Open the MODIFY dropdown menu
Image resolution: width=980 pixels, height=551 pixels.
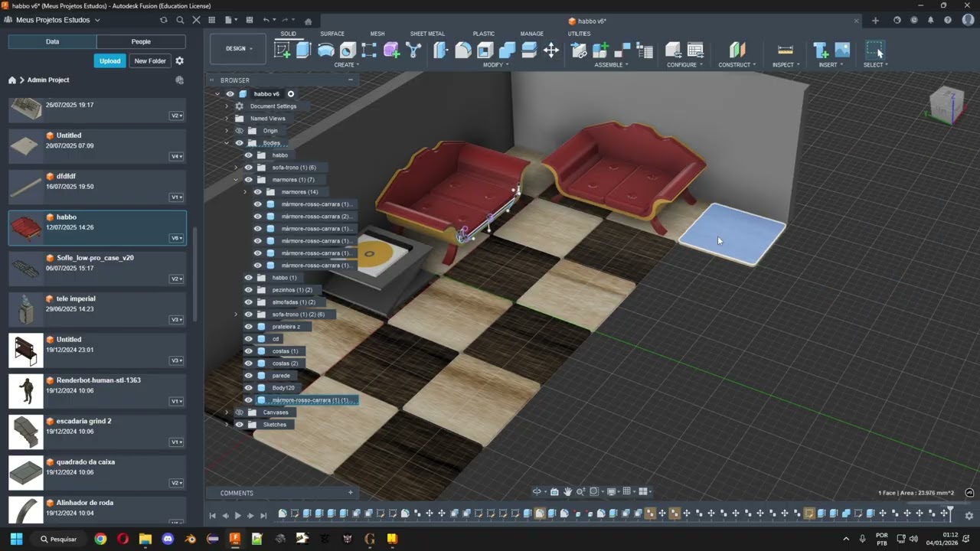[x=495, y=65]
